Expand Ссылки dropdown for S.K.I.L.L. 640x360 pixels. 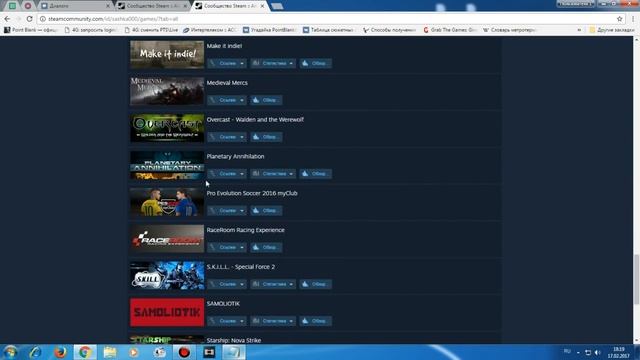[x=227, y=284]
